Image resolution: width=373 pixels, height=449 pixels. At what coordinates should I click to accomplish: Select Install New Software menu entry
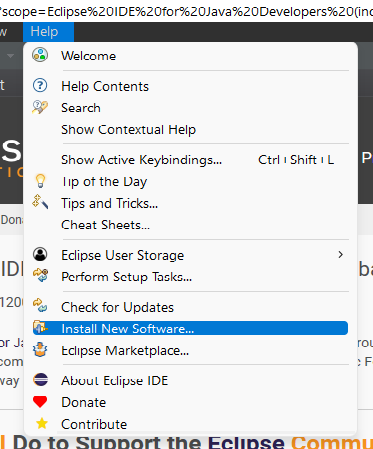point(190,328)
